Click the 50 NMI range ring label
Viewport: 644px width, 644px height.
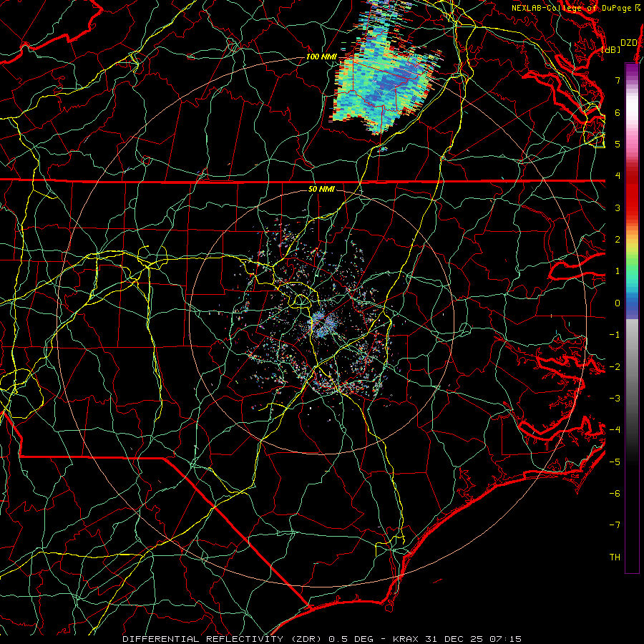[321, 190]
